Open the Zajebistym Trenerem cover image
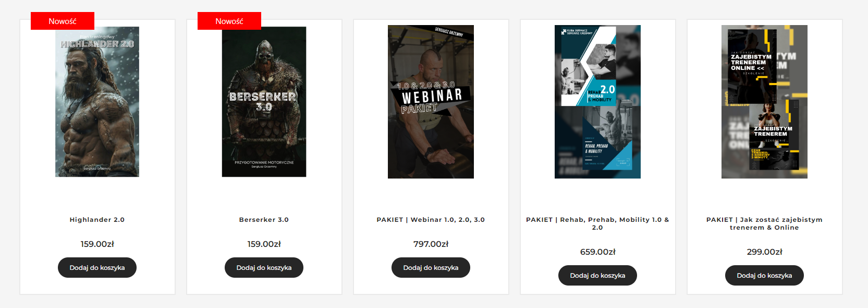 pyautogui.click(x=764, y=102)
